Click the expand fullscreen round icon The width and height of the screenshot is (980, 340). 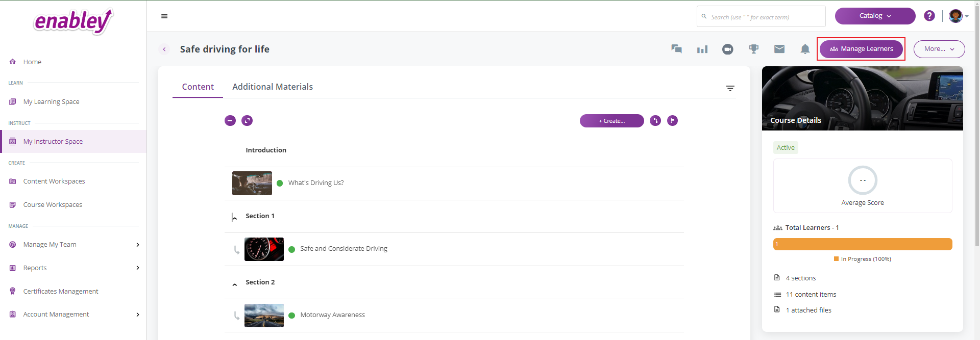247,121
